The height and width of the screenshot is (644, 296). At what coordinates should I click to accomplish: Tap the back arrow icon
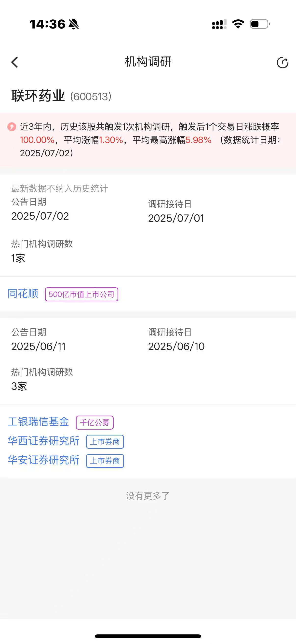click(14, 62)
